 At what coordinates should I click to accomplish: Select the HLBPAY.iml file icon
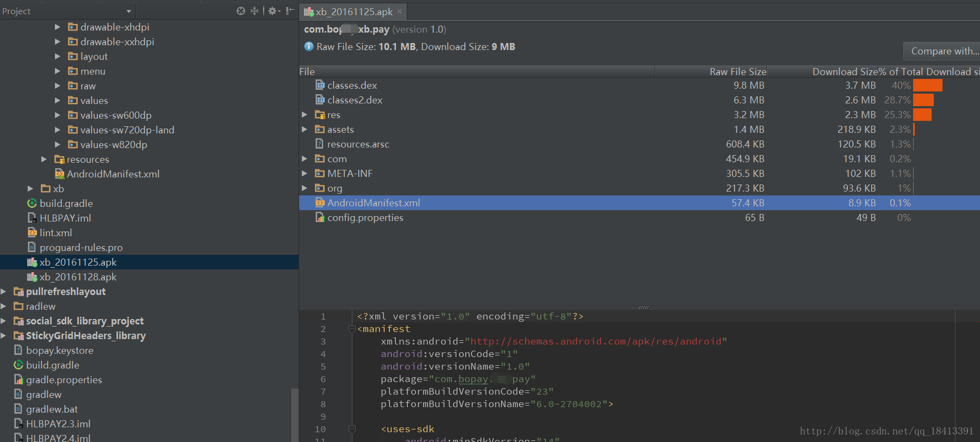click(32, 218)
